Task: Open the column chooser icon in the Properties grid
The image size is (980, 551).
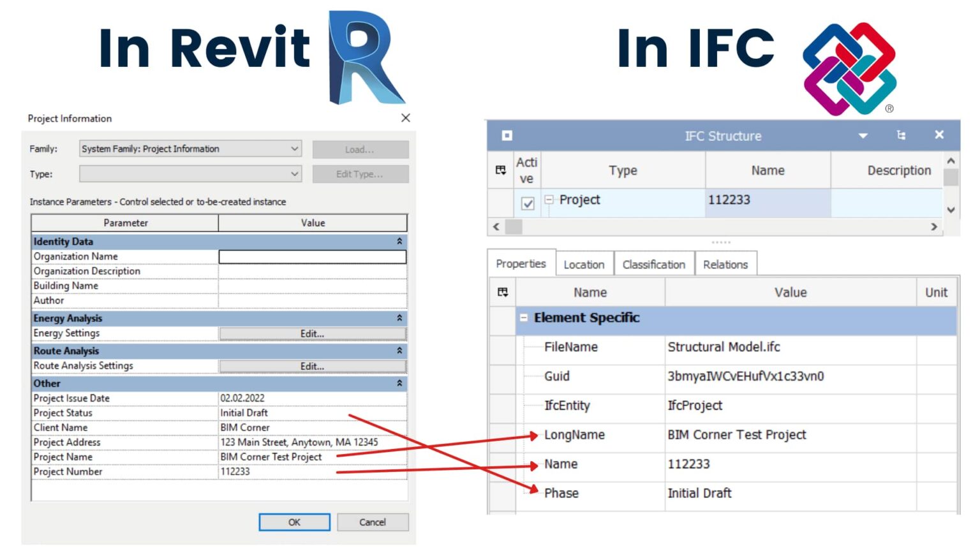Action: pyautogui.click(x=503, y=292)
